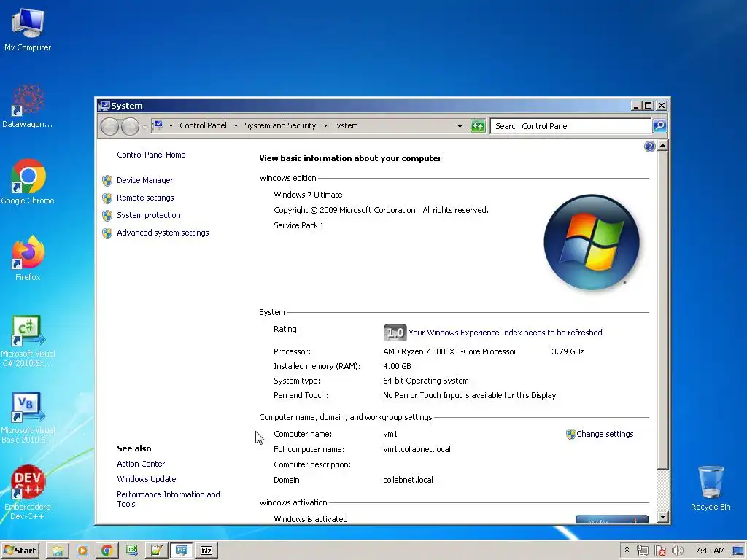Click the search magnifier button
This screenshot has width=747, height=560.
point(659,126)
